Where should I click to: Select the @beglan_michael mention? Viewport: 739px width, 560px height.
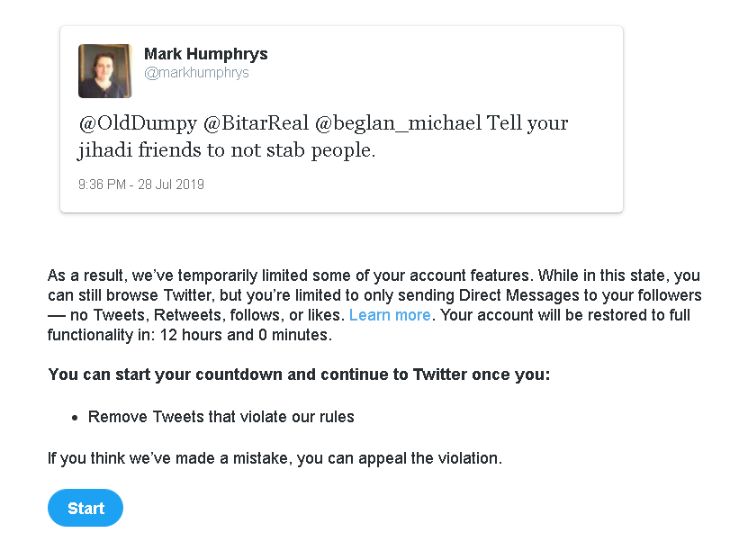(398, 123)
